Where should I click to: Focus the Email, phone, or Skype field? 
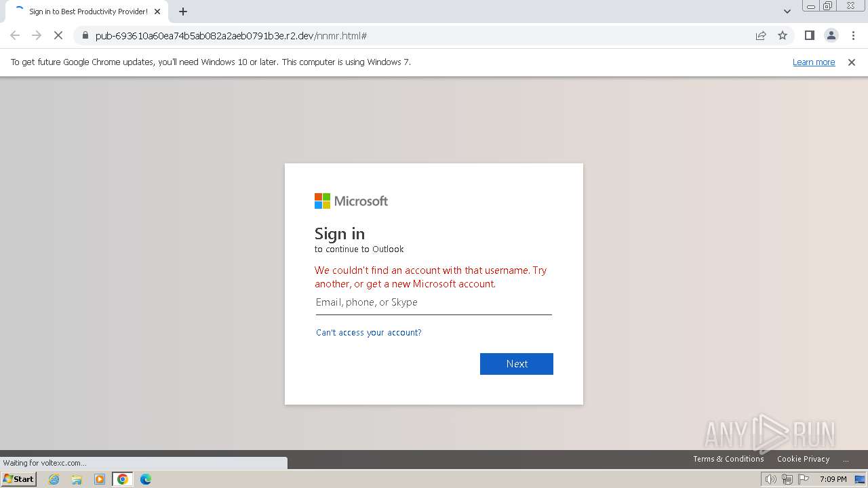(434, 302)
